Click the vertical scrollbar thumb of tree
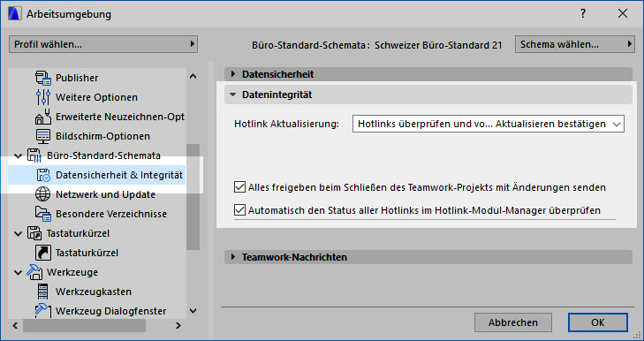The width and height of the screenshot is (644, 341). 193,197
